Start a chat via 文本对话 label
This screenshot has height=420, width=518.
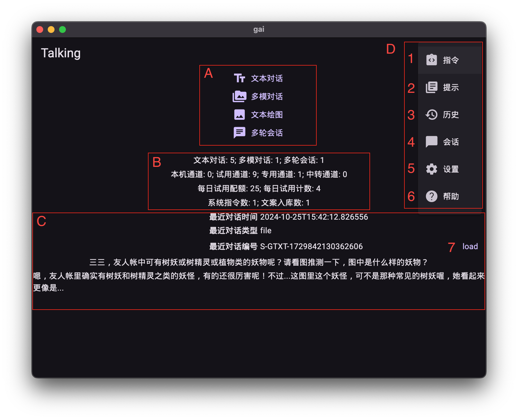coord(267,78)
